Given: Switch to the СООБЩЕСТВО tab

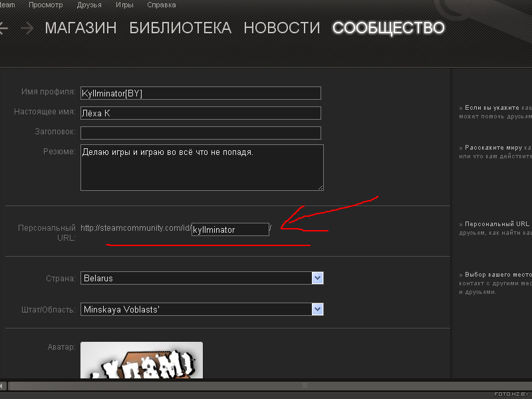Looking at the screenshot, I should (x=388, y=28).
